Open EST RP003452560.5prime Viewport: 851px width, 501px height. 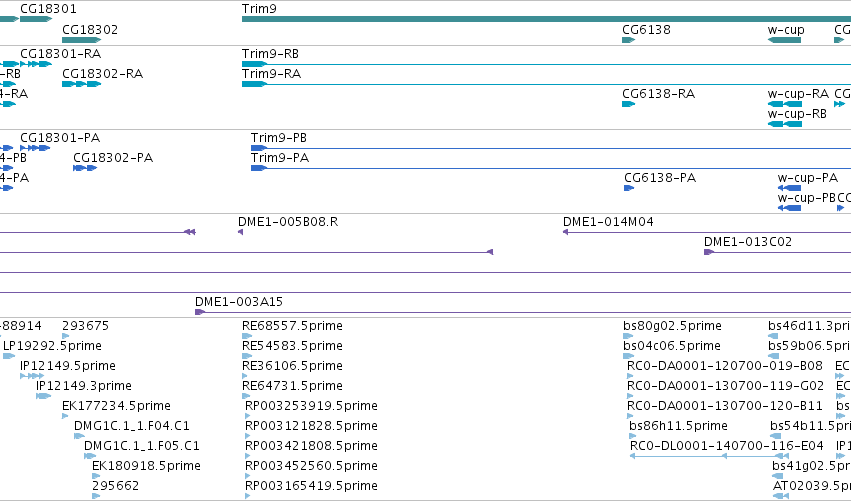[x=311, y=466]
